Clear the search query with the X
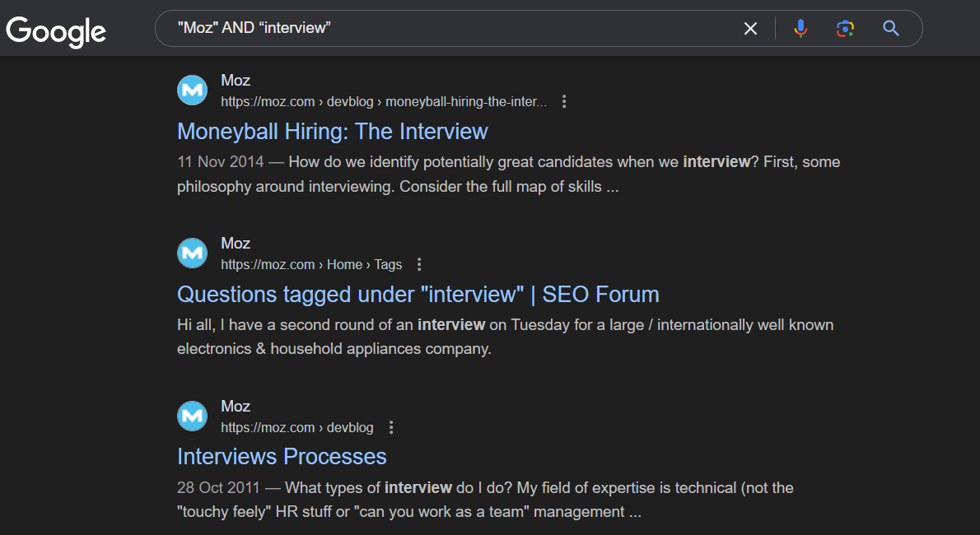This screenshot has width=980, height=535. click(750, 28)
